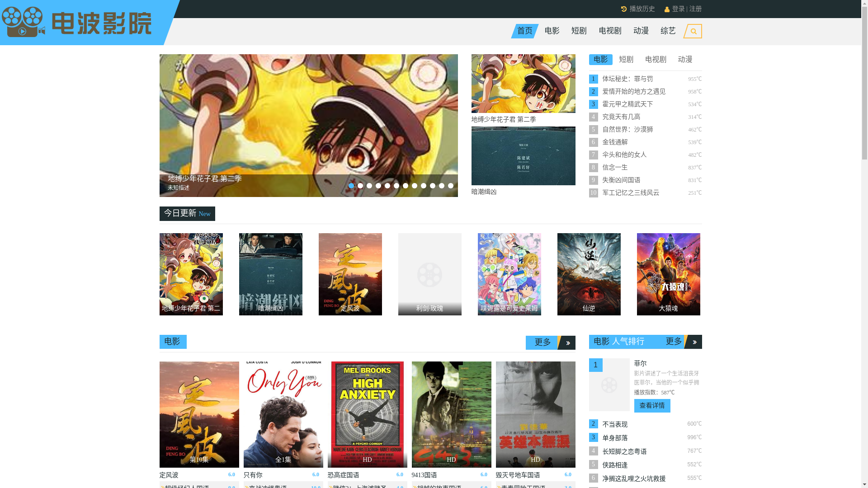Click 注册 link

tap(695, 9)
